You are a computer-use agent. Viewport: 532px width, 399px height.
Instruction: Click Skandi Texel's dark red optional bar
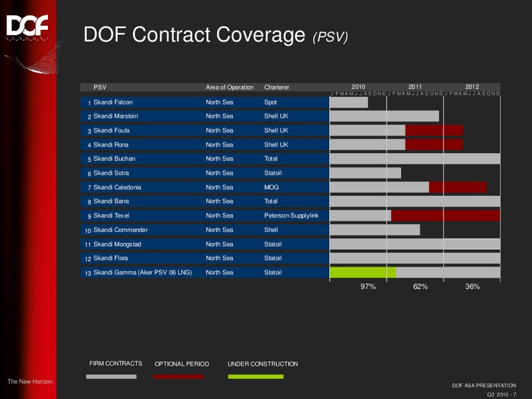tap(446, 215)
